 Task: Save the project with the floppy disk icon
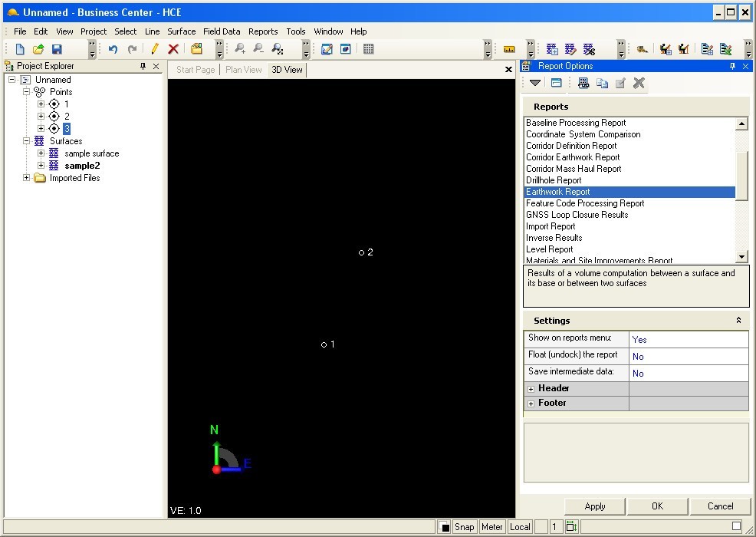(x=57, y=49)
